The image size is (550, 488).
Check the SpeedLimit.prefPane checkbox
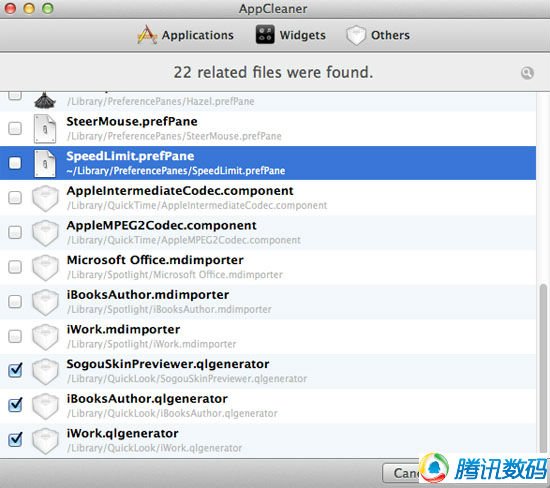click(15, 163)
